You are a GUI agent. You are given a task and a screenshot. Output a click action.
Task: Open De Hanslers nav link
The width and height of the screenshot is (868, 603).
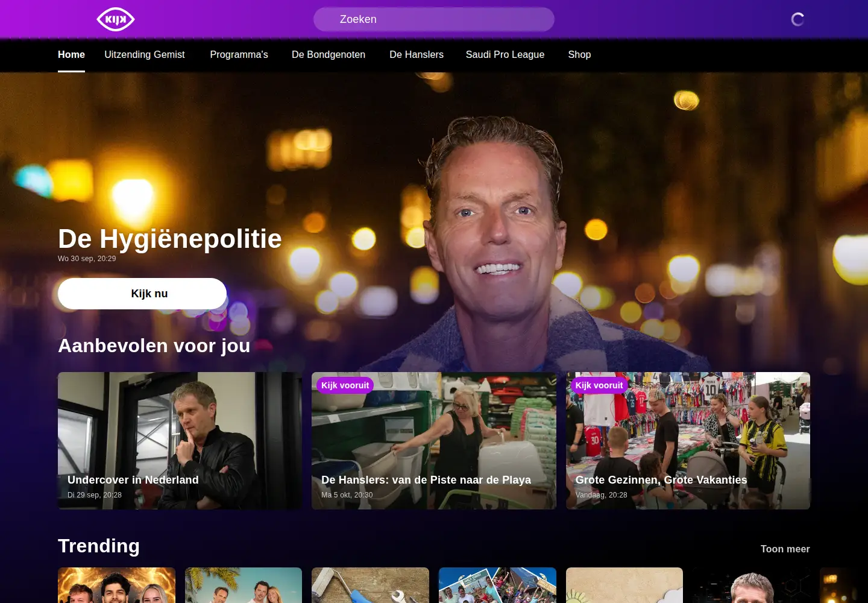[417, 55]
